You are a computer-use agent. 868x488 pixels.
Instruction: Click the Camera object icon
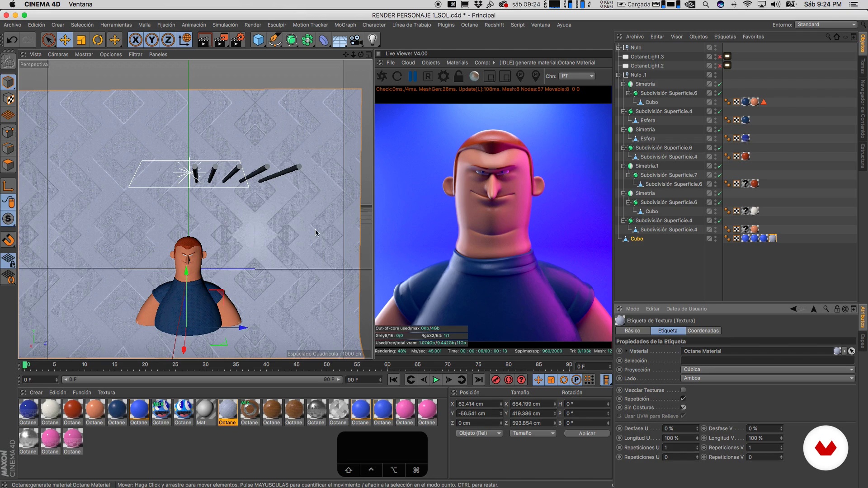click(356, 40)
